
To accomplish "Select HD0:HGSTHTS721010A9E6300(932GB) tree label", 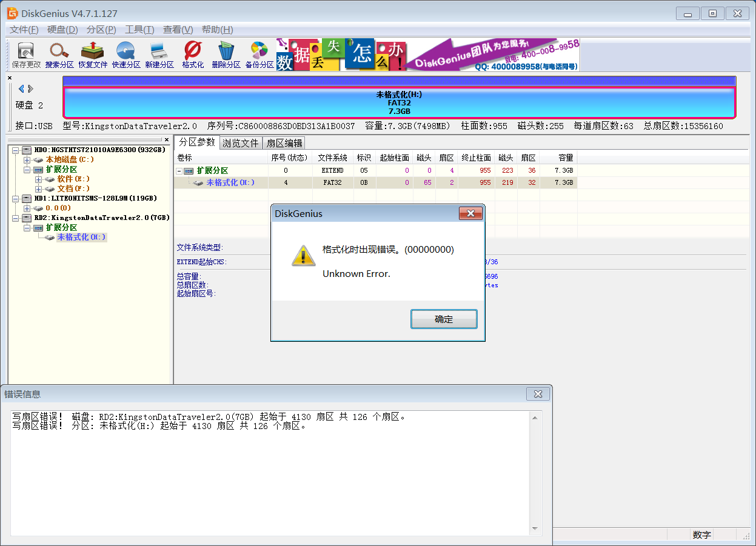I will (x=100, y=150).
